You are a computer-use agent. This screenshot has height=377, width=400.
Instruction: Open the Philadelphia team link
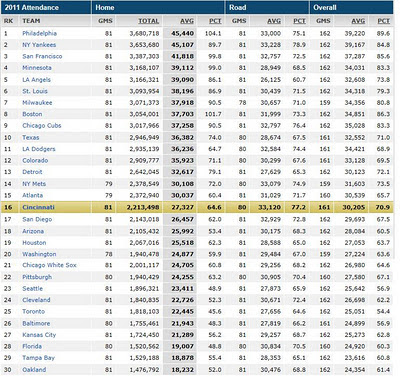tap(39, 33)
